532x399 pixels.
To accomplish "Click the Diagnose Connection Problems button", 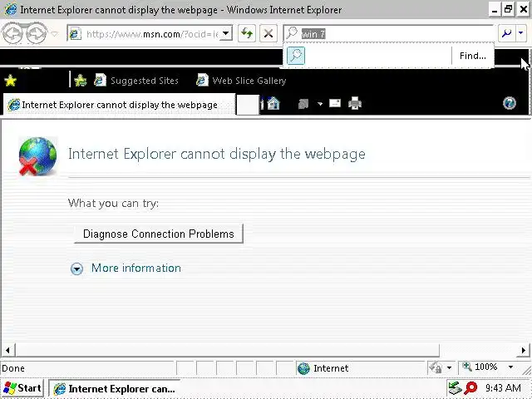I will pyautogui.click(x=159, y=234).
